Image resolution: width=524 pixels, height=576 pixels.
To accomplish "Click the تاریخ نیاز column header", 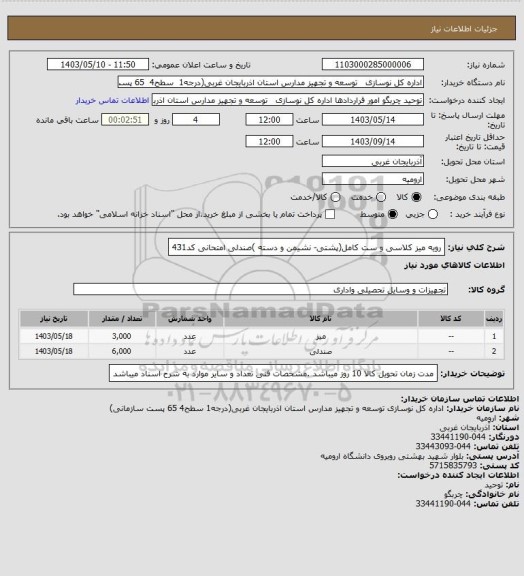I will click(x=54, y=318).
